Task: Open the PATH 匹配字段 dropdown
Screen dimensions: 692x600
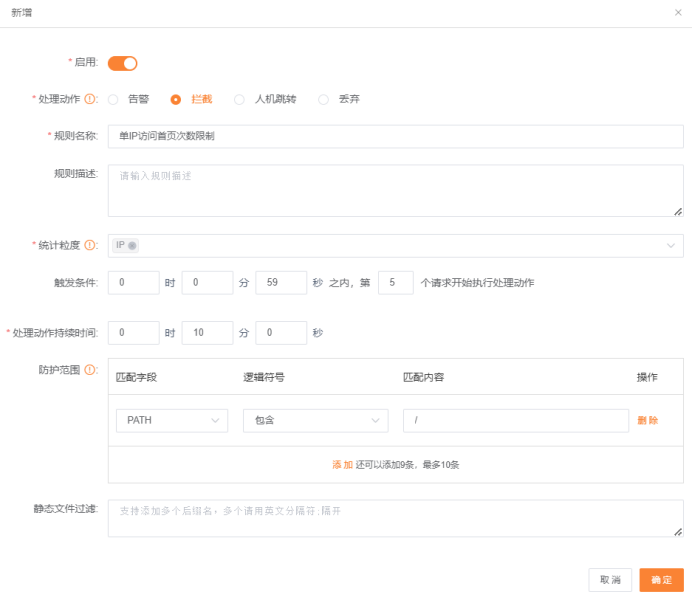Action: [172, 420]
